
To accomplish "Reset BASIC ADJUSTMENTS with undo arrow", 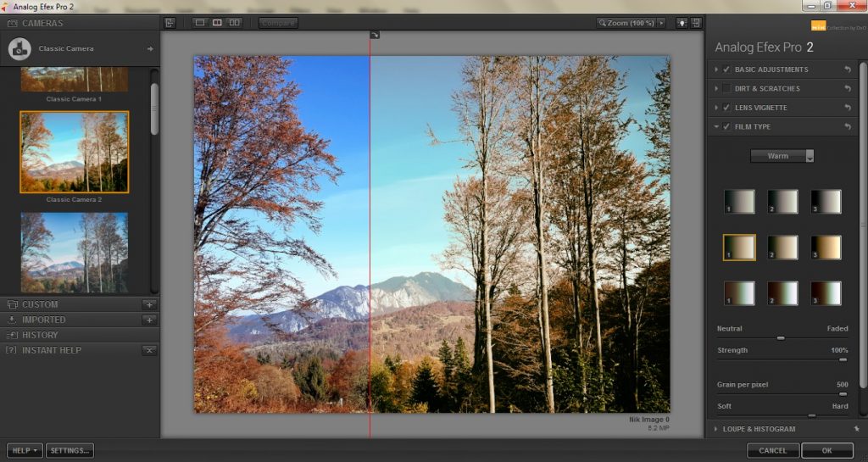I will (848, 70).
